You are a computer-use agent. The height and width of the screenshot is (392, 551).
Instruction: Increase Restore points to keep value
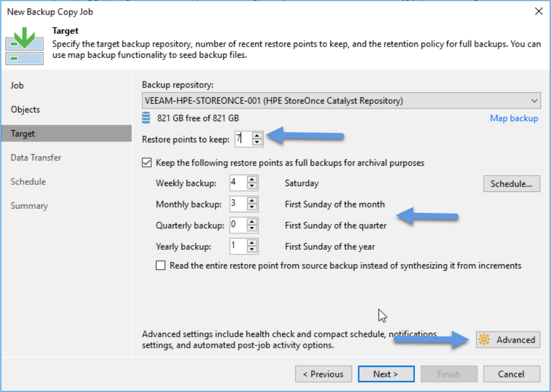click(x=257, y=136)
